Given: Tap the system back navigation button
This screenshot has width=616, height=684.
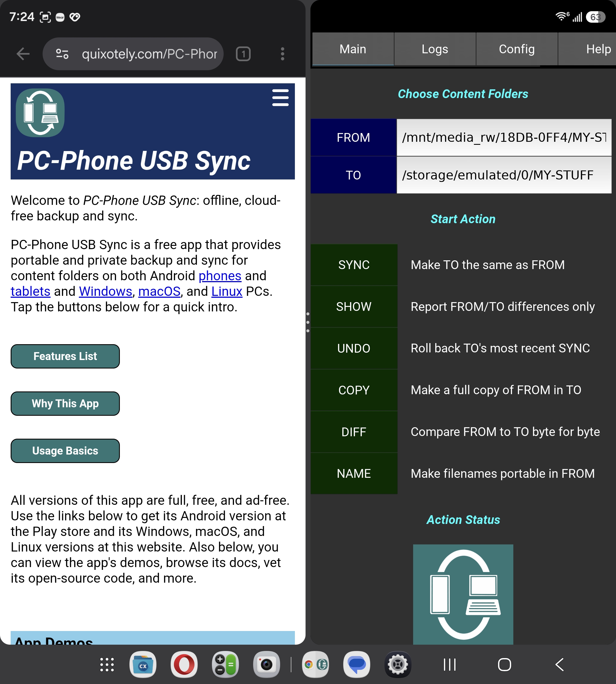Looking at the screenshot, I should [559, 664].
